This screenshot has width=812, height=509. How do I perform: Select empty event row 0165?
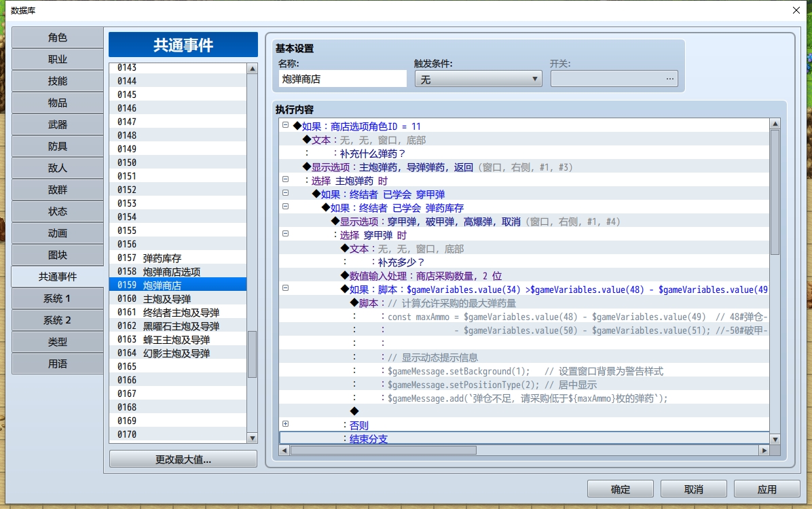[x=178, y=367]
